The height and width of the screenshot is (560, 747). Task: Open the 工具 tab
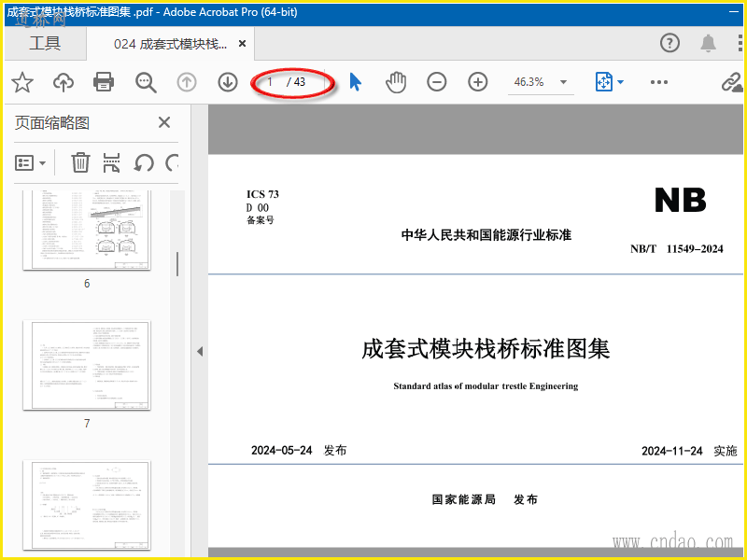45,43
